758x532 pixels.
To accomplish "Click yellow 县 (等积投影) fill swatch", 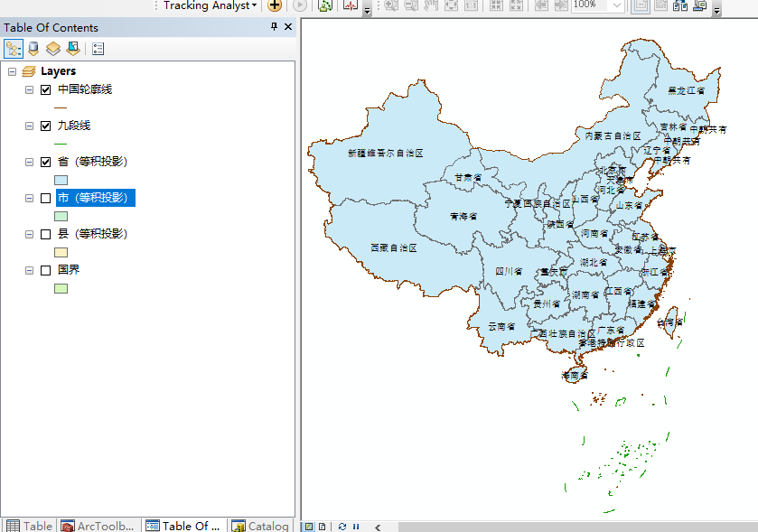I will pyautogui.click(x=61, y=252).
